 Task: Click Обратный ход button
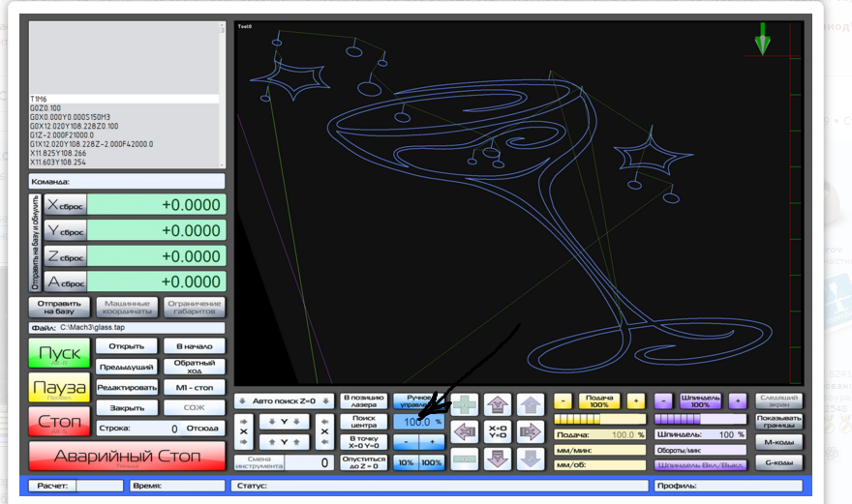(194, 367)
